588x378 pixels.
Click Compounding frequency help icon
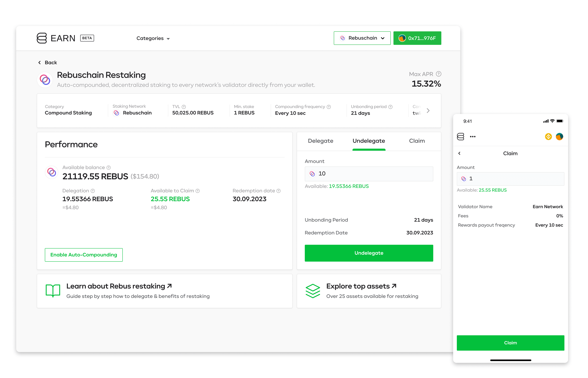[x=329, y=107]
